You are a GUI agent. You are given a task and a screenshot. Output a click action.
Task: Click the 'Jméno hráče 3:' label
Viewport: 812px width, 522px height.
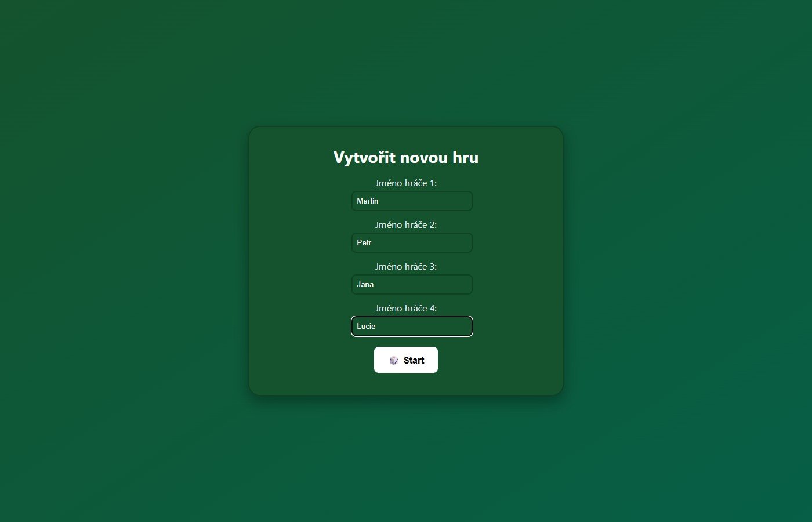point(406,267)
